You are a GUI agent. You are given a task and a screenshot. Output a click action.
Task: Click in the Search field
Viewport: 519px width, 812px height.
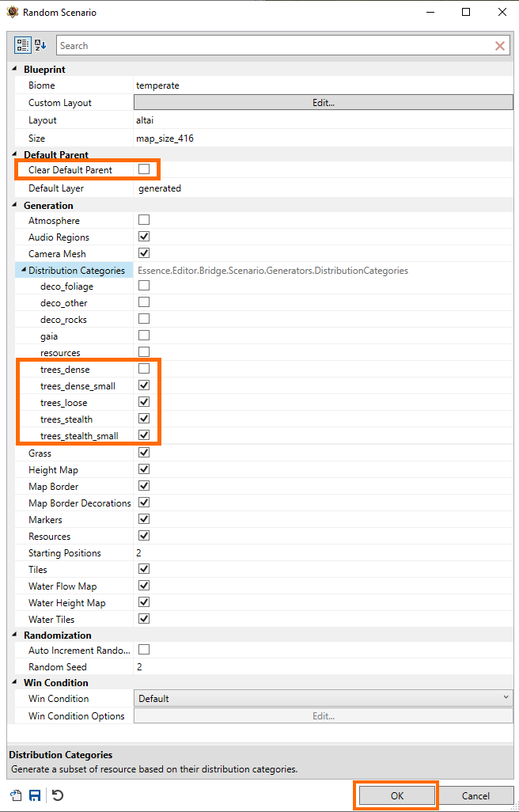[275, 46]
